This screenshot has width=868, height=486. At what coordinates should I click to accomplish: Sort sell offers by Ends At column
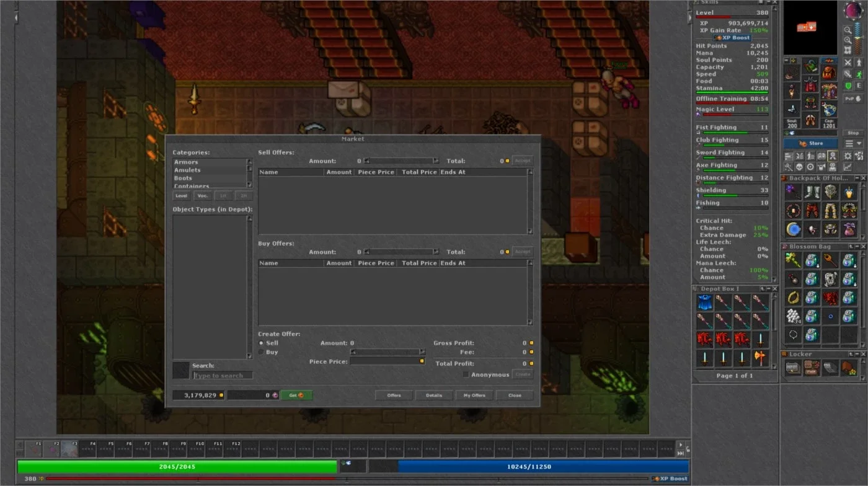tap(482, 172)
